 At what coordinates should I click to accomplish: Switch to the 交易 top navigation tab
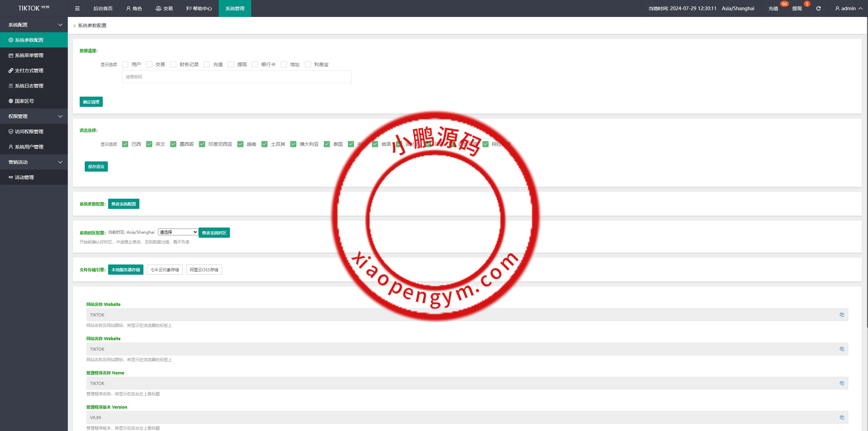164,8
